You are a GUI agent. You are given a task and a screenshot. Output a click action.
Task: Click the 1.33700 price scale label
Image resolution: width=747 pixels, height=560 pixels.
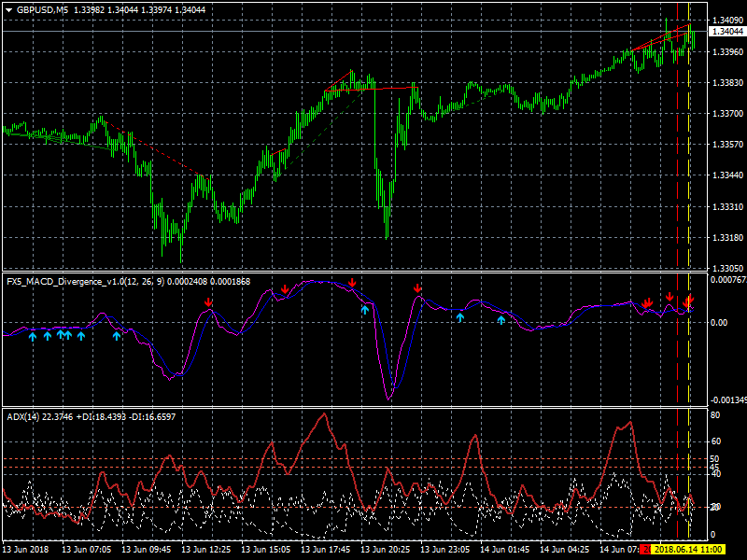(727, 113)
